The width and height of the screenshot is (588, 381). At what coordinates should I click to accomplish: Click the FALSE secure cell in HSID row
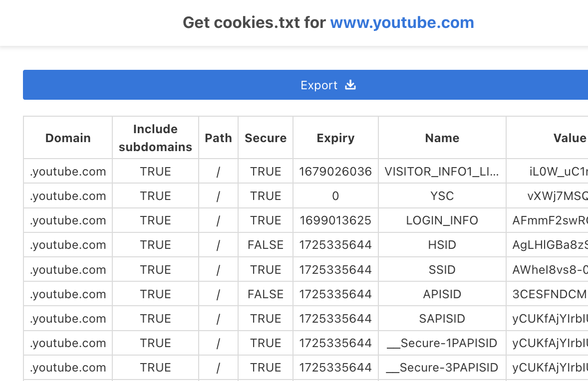(266, 245)
